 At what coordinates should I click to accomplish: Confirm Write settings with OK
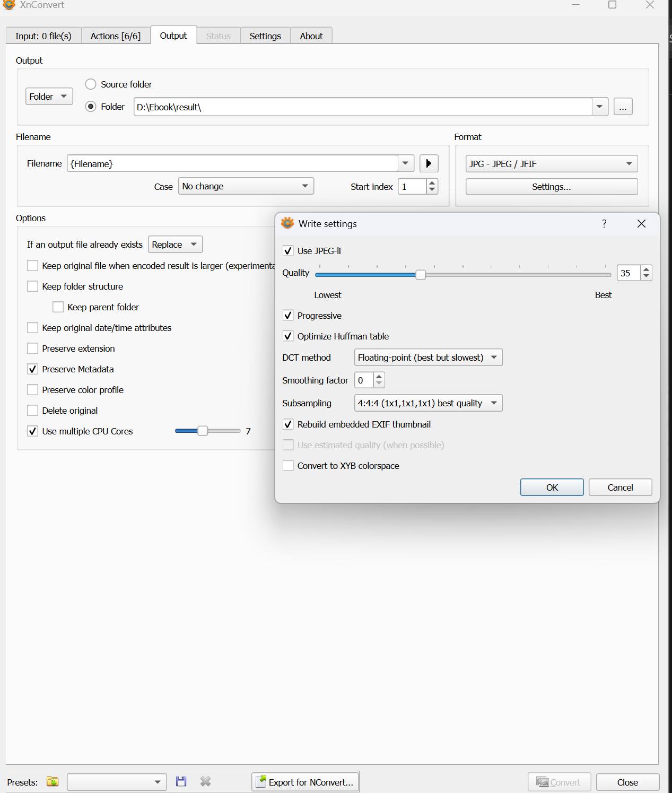(552, 487)
